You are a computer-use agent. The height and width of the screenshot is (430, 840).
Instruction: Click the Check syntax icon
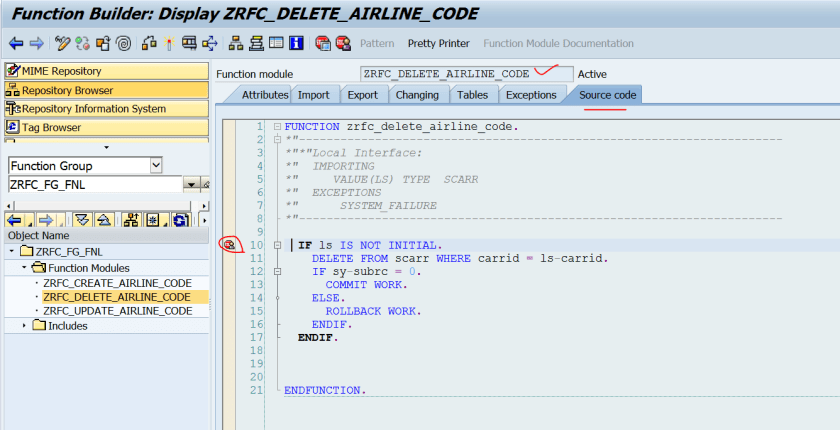149,43
